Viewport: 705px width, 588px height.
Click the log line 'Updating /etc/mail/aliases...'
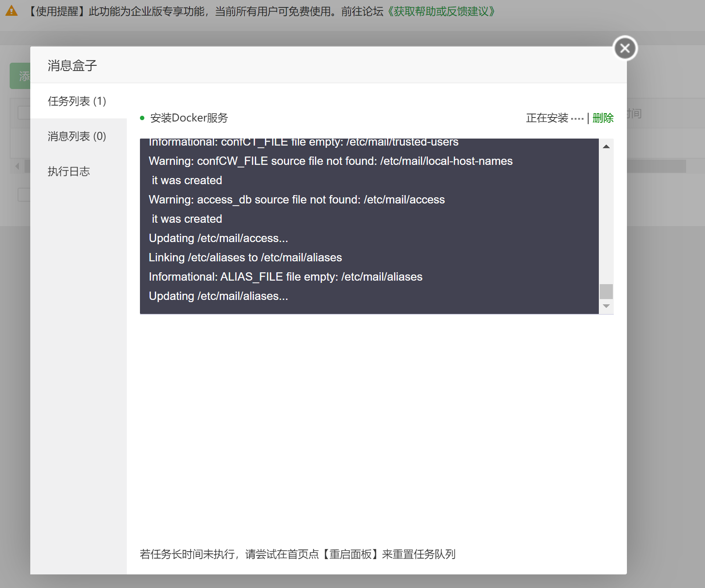click(x=218, y=296)
